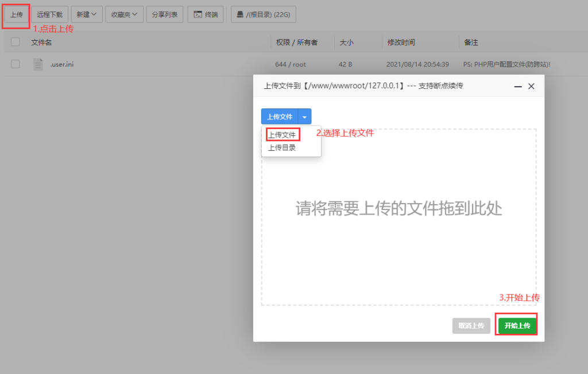Navigate to /(根目录) (22G)

pos(263,14)
